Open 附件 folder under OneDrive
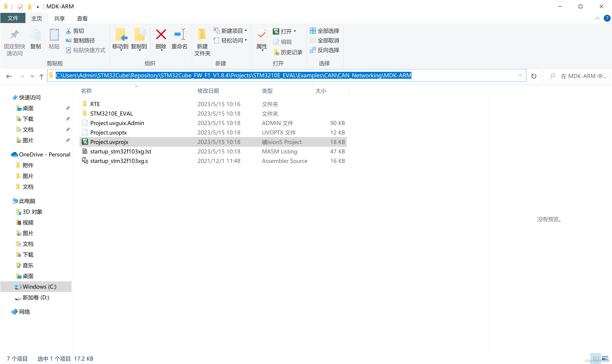Image resolution: width=612 pixels, height=364 pixels. [25, 165]
